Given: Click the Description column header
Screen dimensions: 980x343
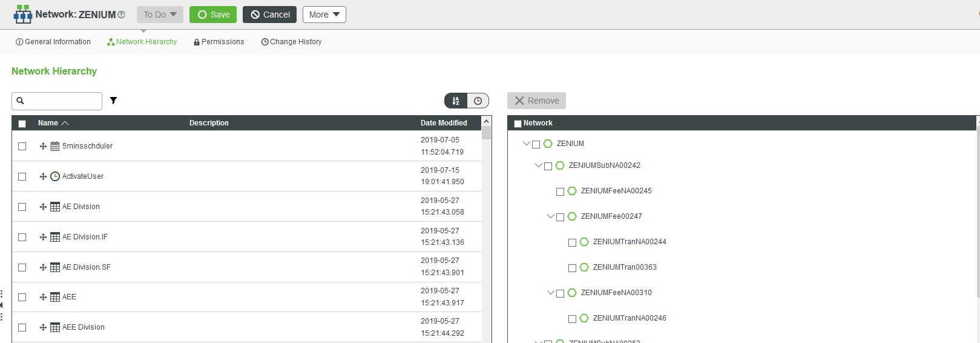Looking at the screenshot, I should coord(209,123).
